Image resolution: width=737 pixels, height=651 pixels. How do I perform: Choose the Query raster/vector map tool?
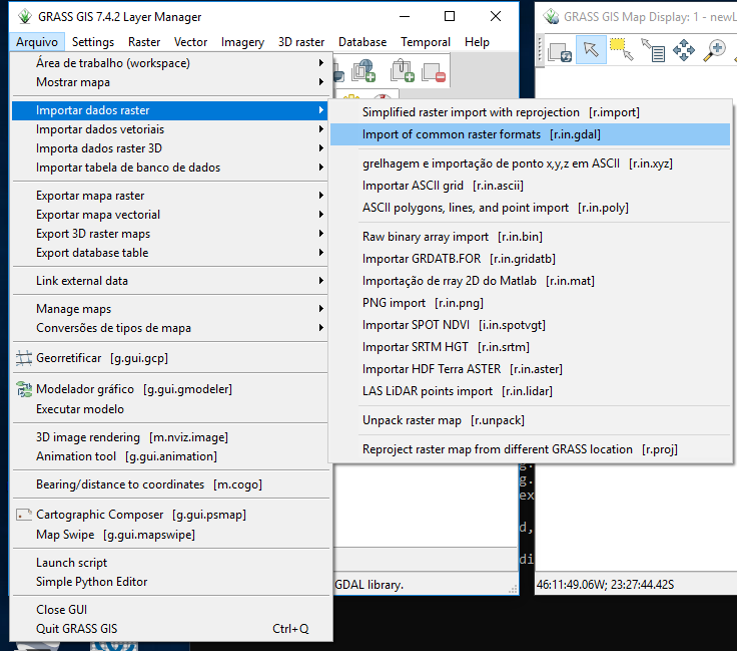click(x=652, y=49)
